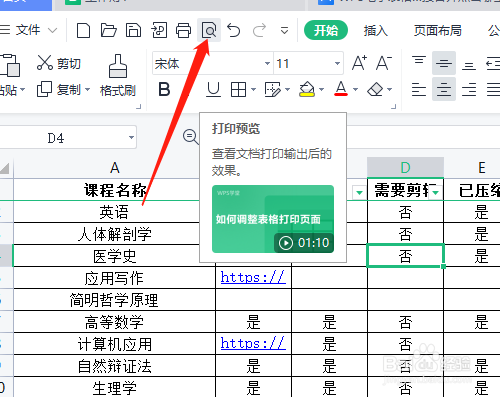
Task: Open https link in 计算机应用 row
Action: 253,343
